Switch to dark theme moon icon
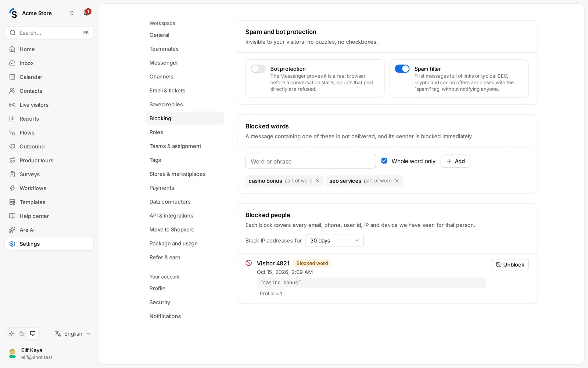The image size is (588, 368). click(22, 334)
